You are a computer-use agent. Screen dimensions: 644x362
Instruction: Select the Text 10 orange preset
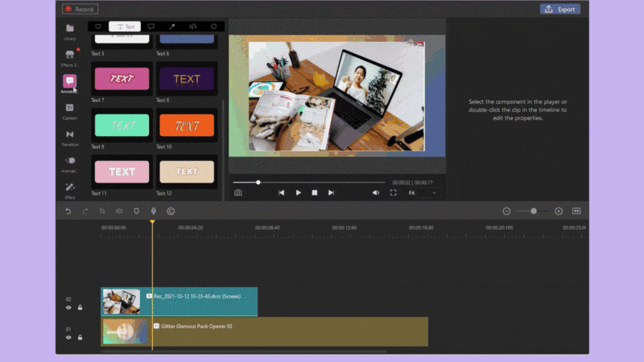pyautogui.click(x=187, y=125)
